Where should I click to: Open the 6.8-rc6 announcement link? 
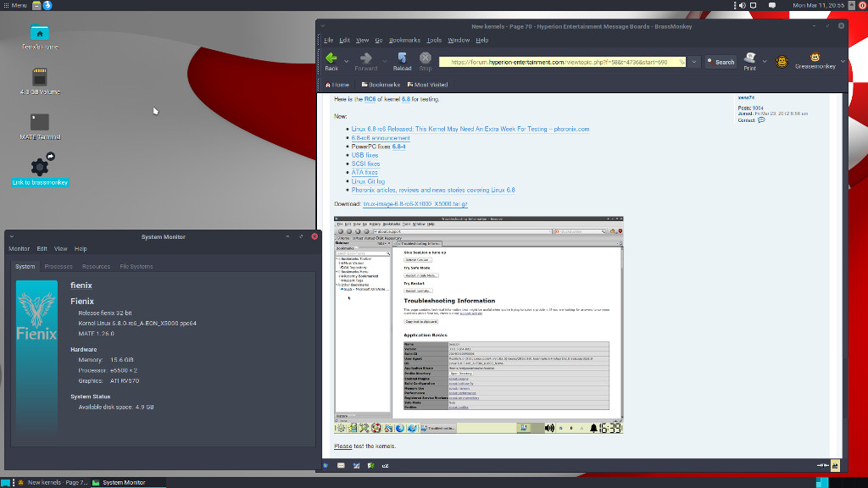[x=381, y=138]
